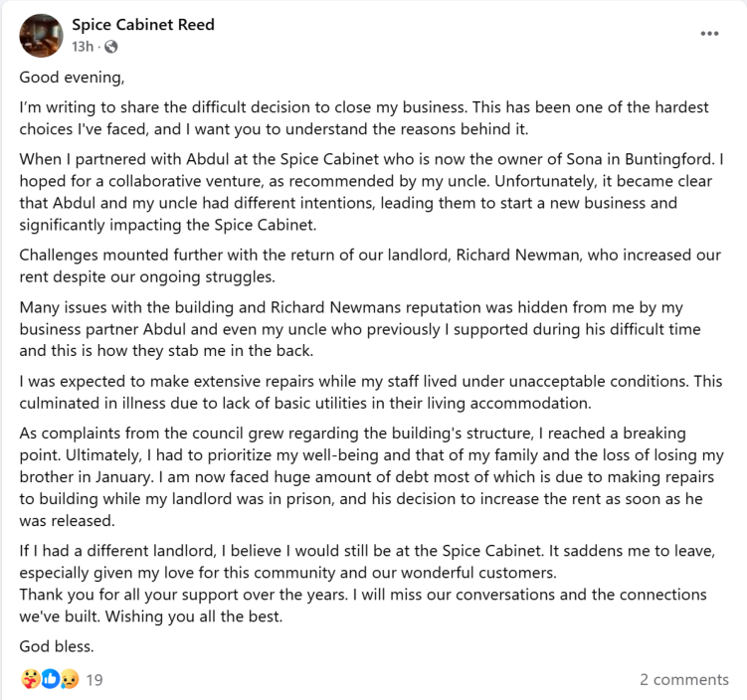
Task: Click the paragraph mentioning Sona in Buntingford
Action: (372, 192)
